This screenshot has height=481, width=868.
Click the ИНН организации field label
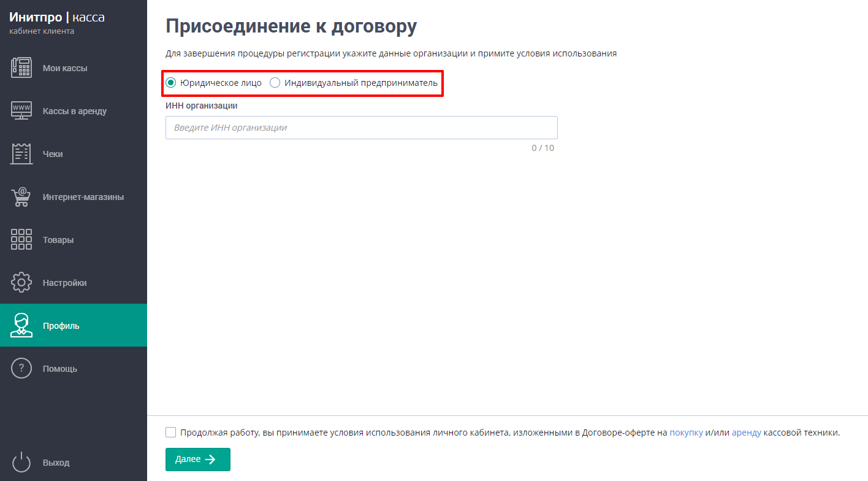point(202,106)
